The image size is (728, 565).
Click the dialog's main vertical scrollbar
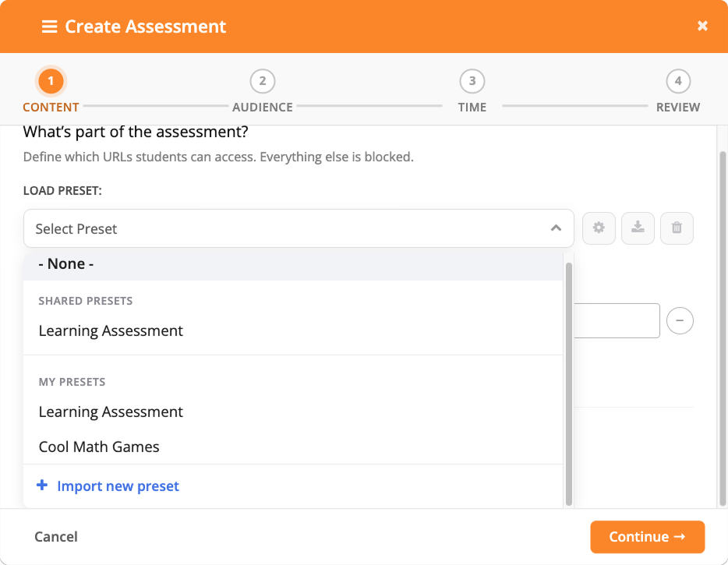[x=723, y=329]
